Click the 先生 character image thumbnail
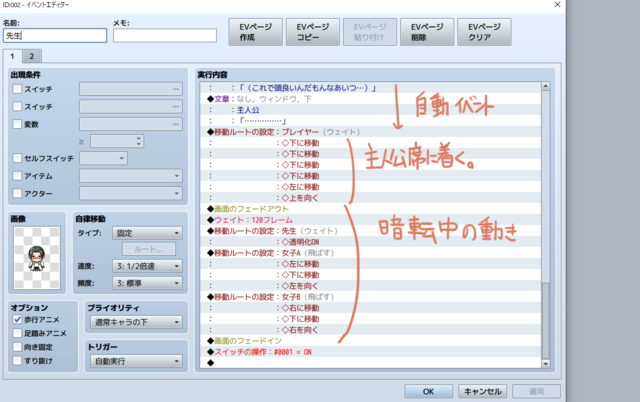The image size is (640, 402). coord(37,258)
